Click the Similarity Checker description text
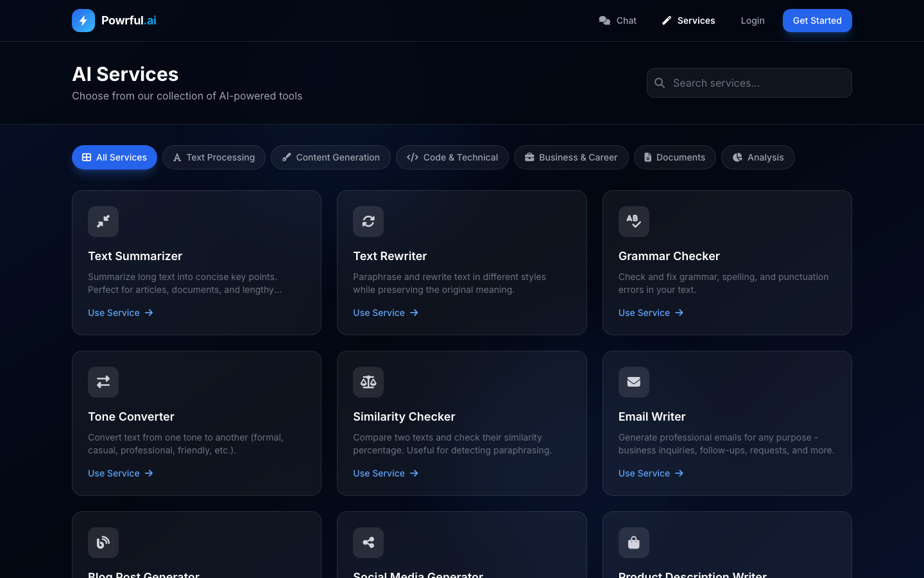This screenshot has width=924, height=578. pyautogui.click(x=452, y=444)
